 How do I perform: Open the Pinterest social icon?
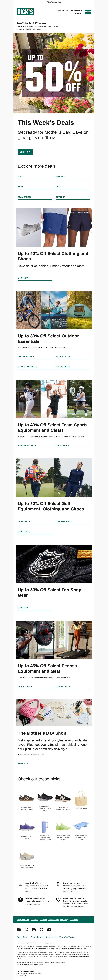tap(42, 929)
